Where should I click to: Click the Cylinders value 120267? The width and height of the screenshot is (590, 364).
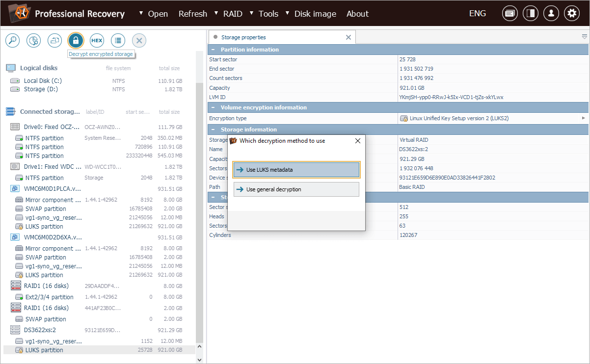coord(408,235)
